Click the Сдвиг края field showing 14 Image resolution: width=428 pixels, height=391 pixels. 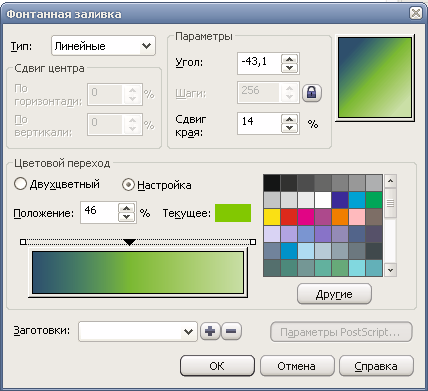click(259, 123)
